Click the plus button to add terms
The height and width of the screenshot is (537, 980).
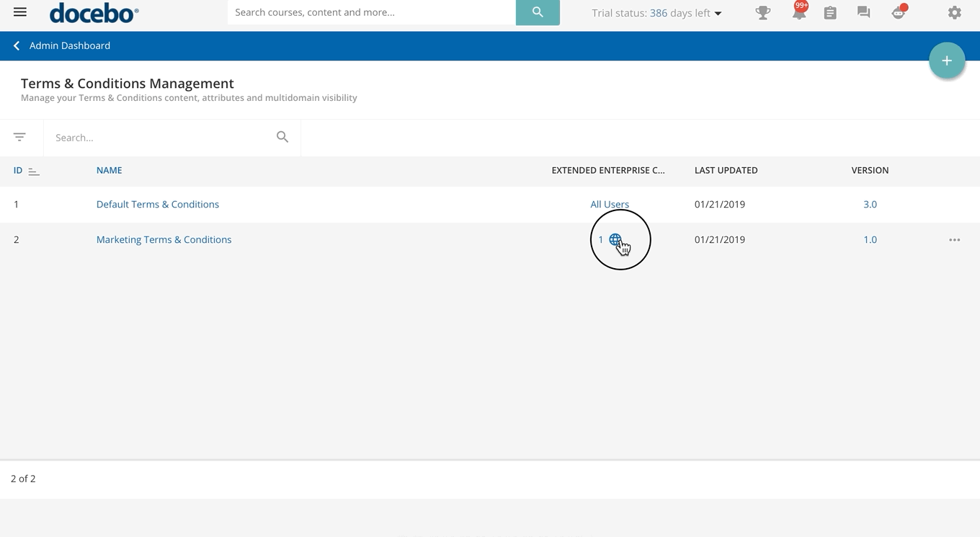pos(947,61)
